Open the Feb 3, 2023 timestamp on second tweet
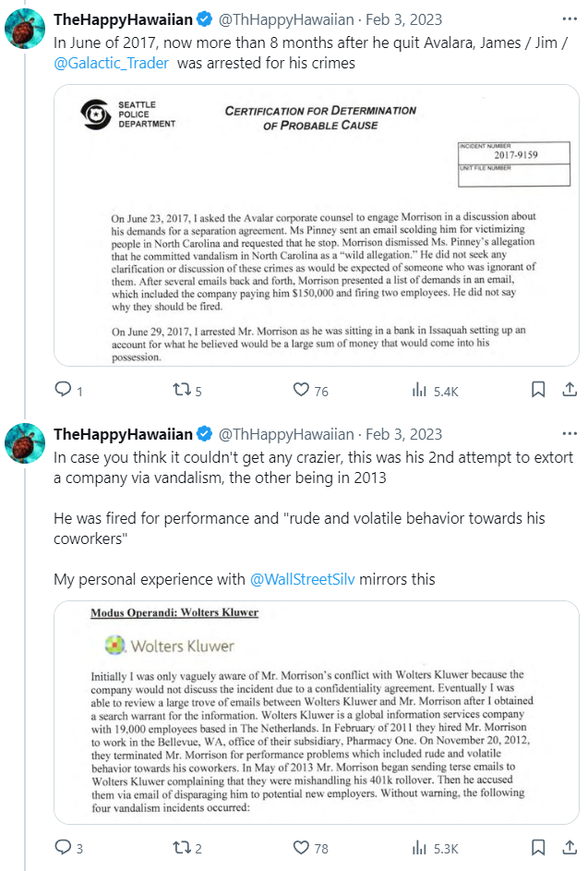 403,434
